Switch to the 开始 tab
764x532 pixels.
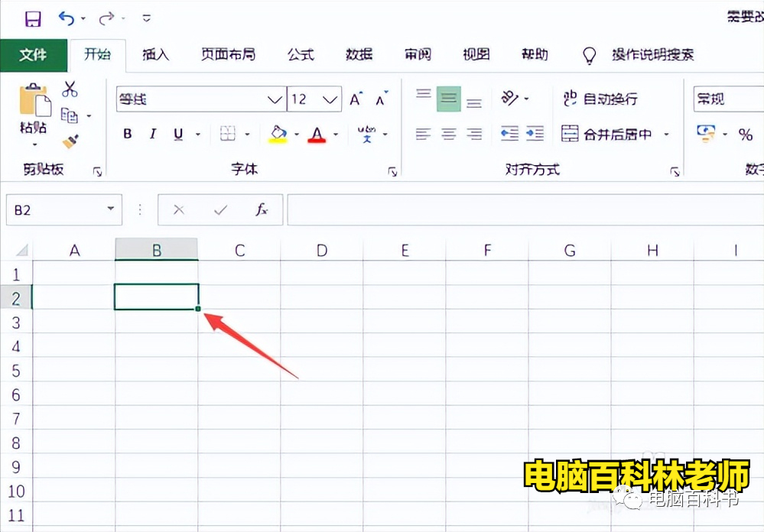coord(97,54)
